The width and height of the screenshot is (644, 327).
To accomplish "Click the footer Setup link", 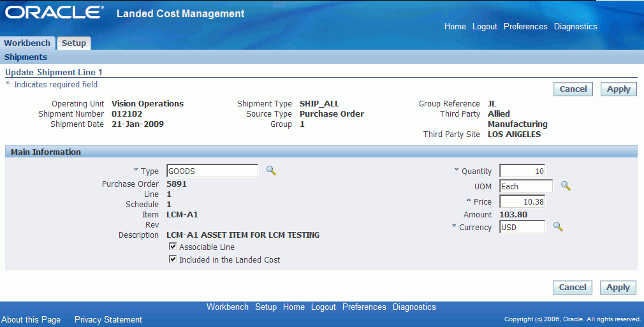I will coord(266,307).
